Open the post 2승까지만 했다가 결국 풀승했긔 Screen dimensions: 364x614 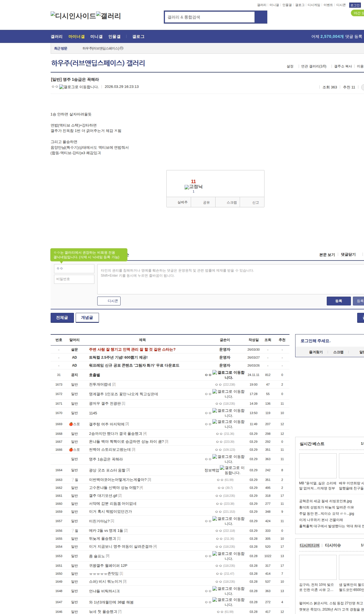[115, 434]
